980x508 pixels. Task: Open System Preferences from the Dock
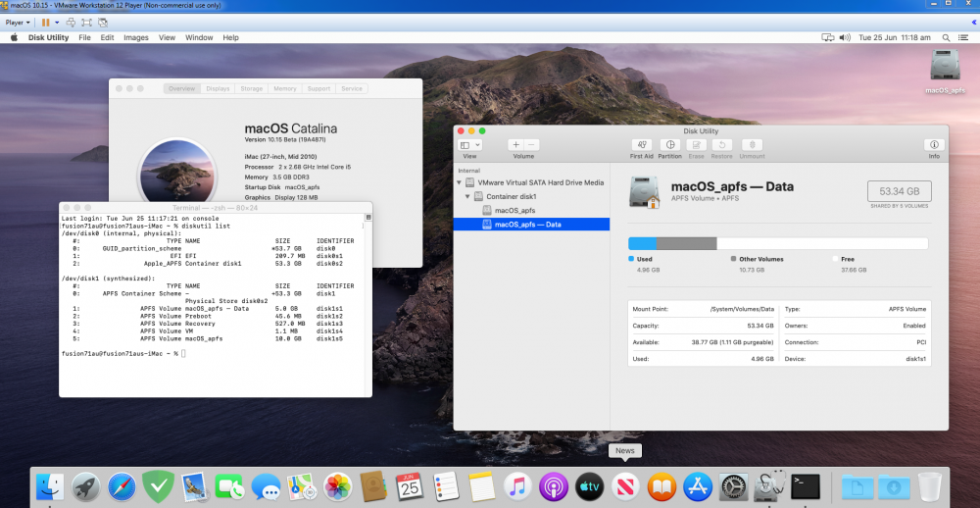(734, 486)
